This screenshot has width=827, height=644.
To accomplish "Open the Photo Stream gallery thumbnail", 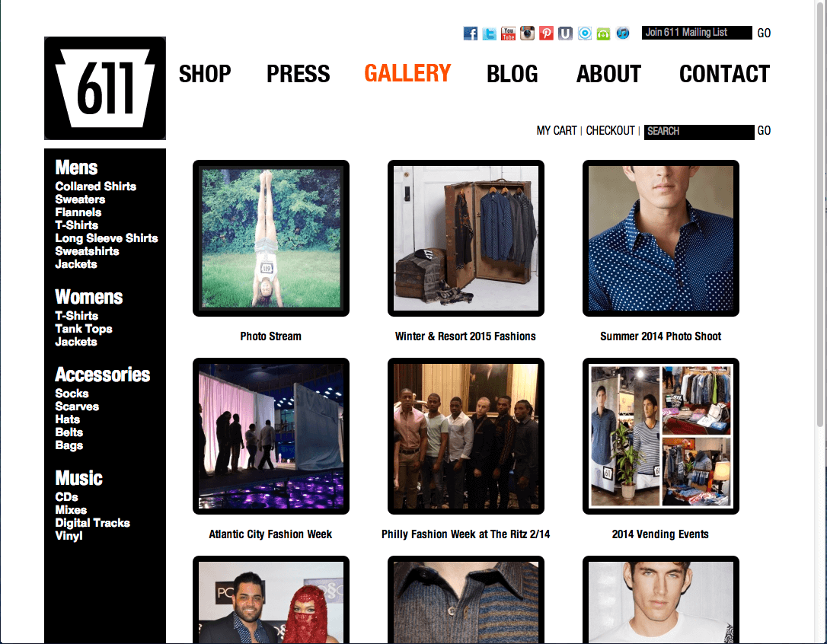I will click(x=271, y=238).
